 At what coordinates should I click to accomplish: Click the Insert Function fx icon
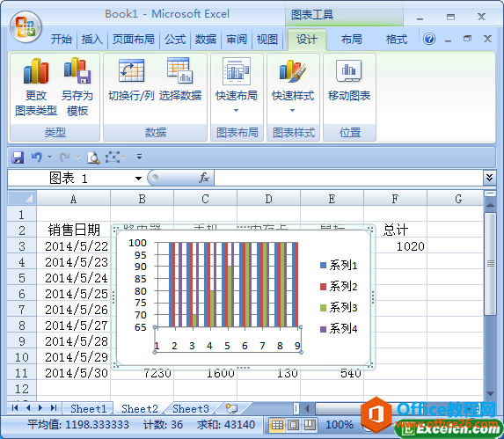point(204,178)
